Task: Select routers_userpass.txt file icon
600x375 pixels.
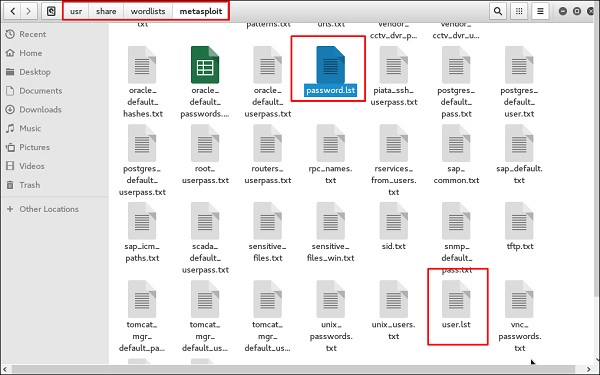Action: click(267, 143)
